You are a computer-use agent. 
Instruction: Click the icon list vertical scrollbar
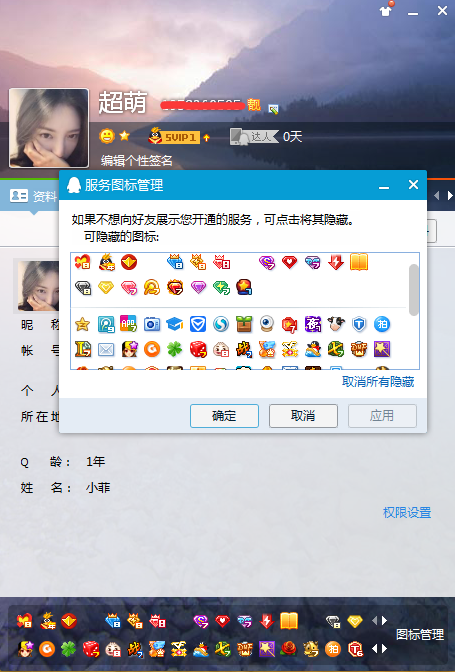[x=413, y=290]
